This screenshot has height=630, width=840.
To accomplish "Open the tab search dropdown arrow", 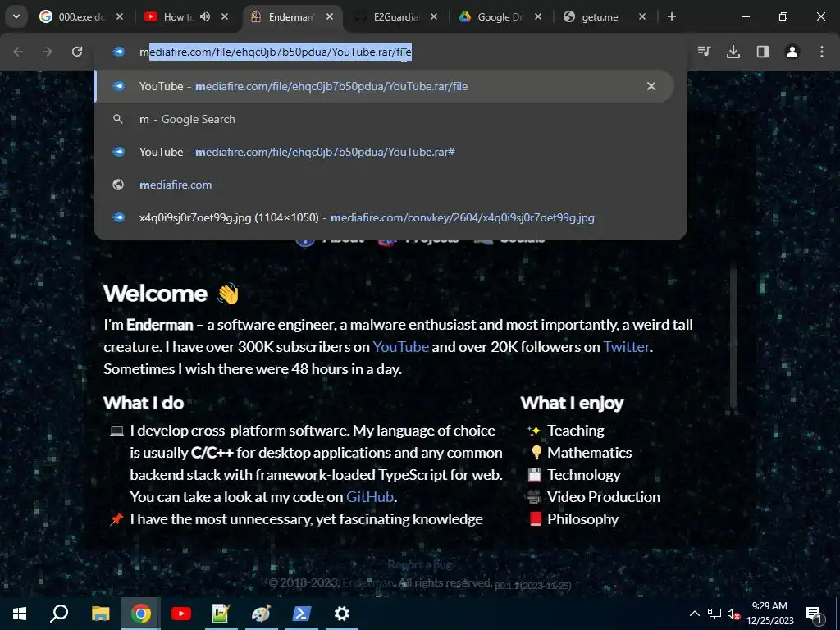I will [16, 16].
